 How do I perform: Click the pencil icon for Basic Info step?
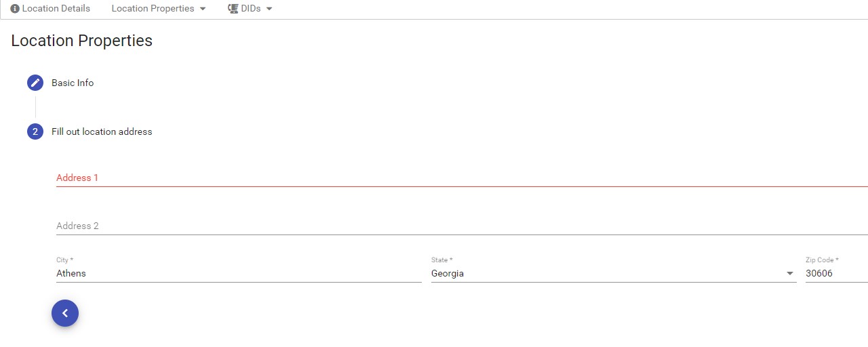point(35,83)
